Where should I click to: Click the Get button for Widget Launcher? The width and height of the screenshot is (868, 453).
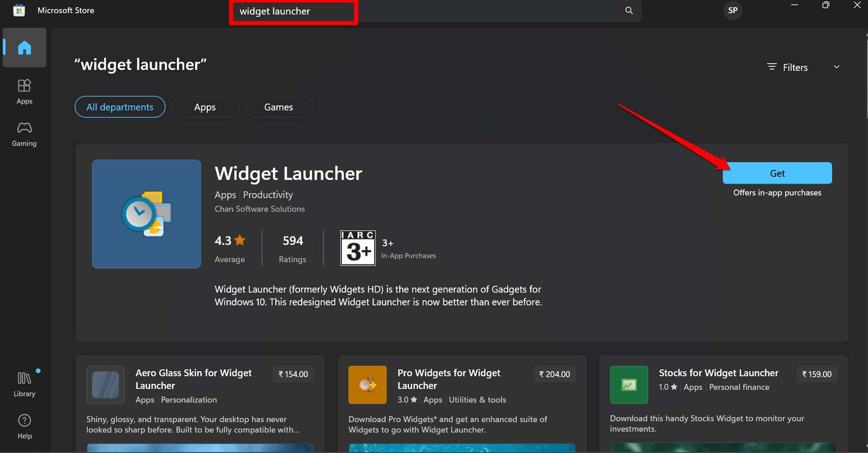[x=777, y=173]
